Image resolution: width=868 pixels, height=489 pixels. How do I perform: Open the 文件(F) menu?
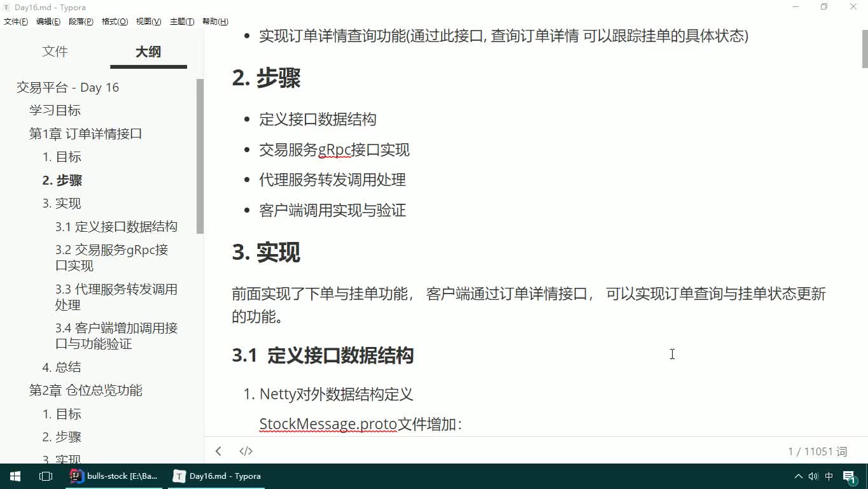16,22
